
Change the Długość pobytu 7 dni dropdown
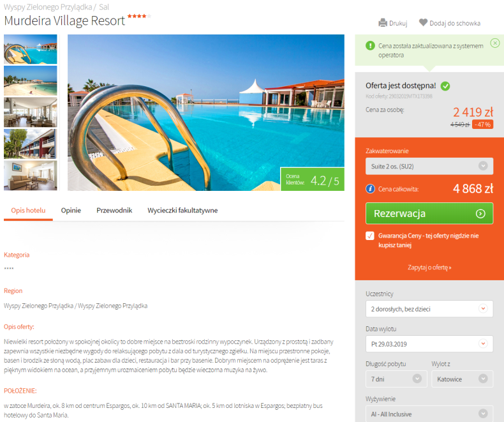coord(396,379)
